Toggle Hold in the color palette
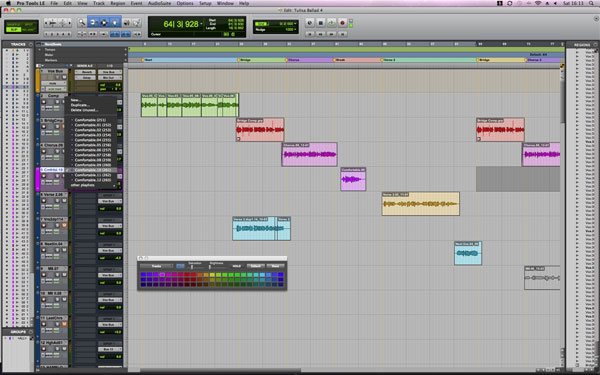Screen dimensions: 600x375 237,266
